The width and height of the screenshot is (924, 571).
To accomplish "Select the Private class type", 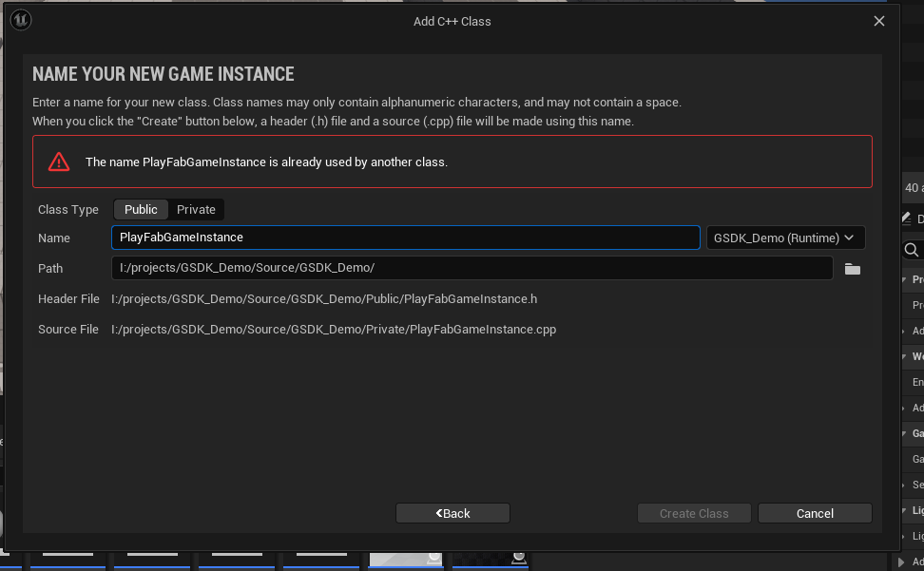I will coord(196,210).
